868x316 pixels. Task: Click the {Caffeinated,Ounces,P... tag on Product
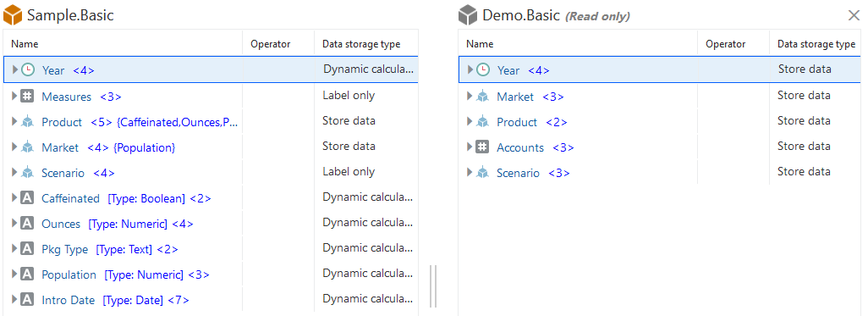(178, 122)
